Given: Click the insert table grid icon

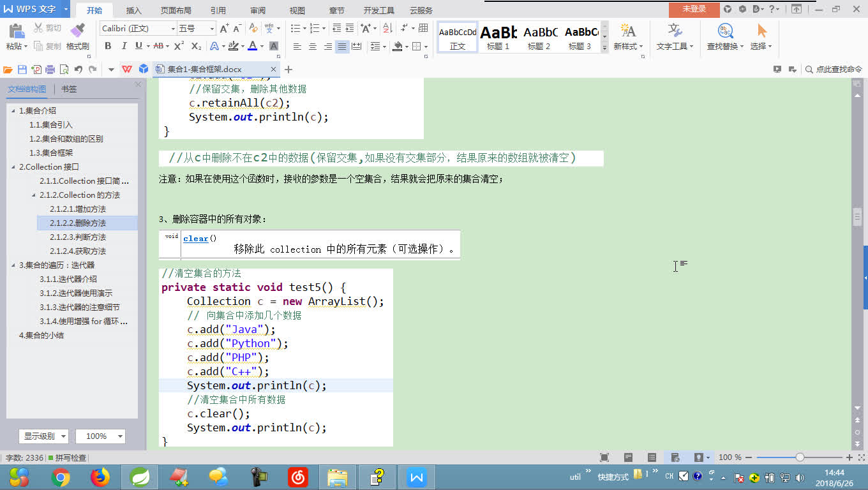Looking at the screenshot, I should tap(423, 28).
